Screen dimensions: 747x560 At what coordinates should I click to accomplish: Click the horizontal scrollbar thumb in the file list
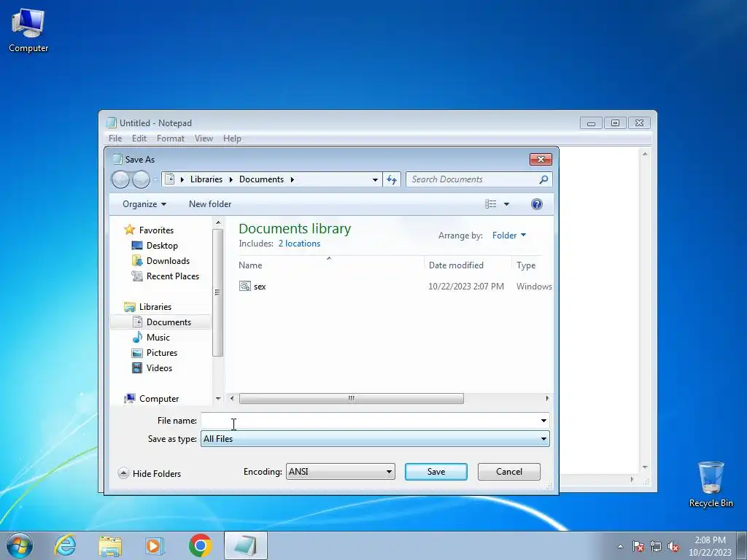coord(351,399)
